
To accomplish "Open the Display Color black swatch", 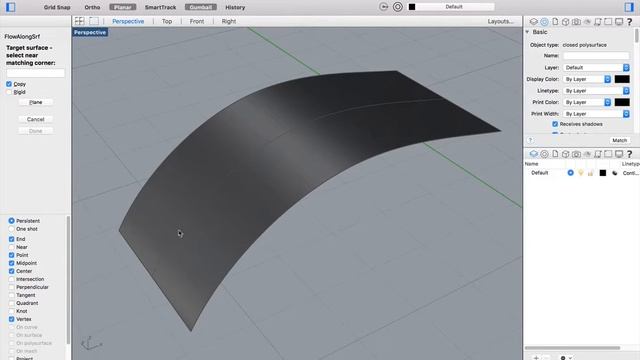I will point(622,79).
